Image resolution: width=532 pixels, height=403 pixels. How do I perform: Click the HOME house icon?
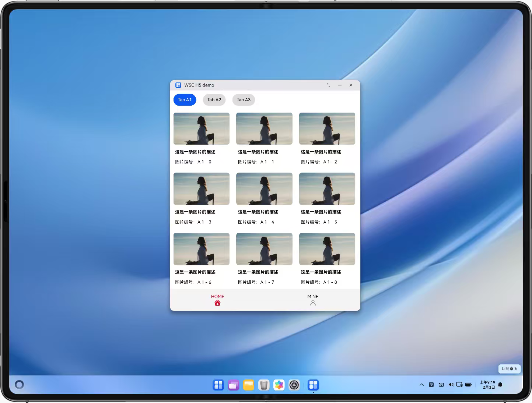pyautogui.click(x=217, y=303)
